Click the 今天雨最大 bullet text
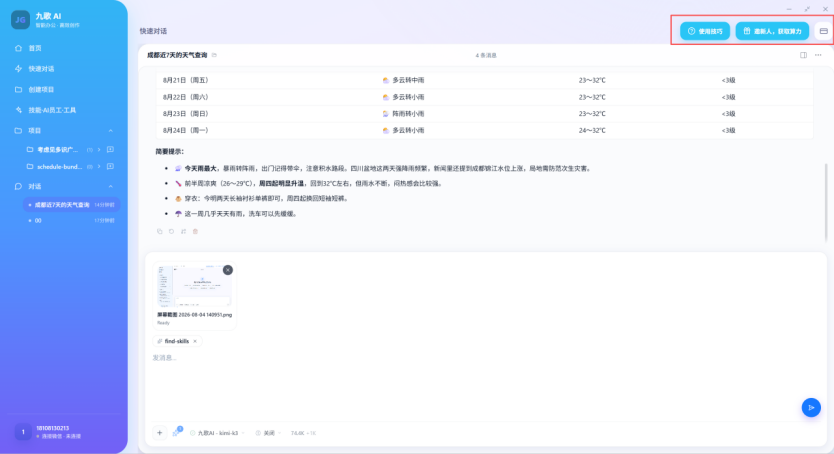 coord(201,169)
